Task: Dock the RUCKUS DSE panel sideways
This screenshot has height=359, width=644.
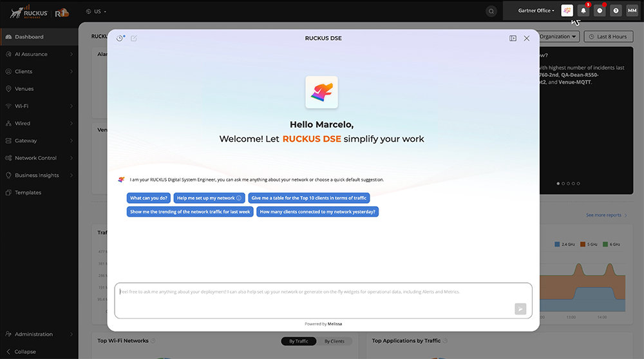Action: click(513, 38)
